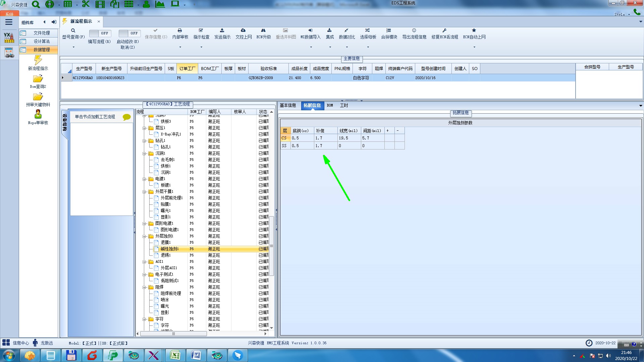Click the 修复ECN丢流程 wrench icon
The image size is (644, 362).
444,31
